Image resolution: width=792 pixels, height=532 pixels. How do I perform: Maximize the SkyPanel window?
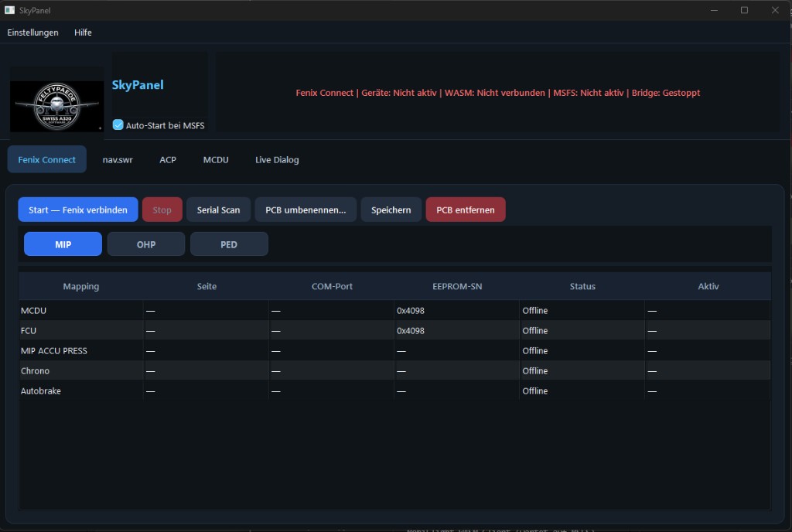click(x=744, y=10)
